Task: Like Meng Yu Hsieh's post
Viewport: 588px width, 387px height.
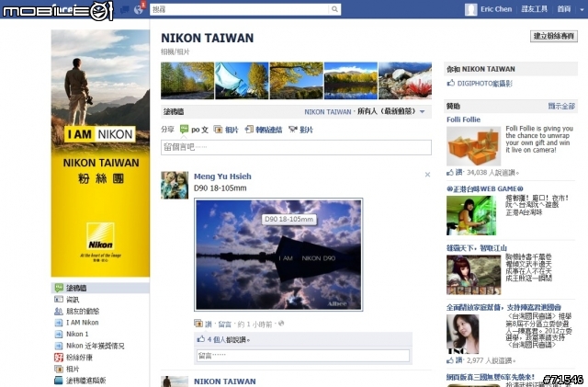Action: (209, 324)
